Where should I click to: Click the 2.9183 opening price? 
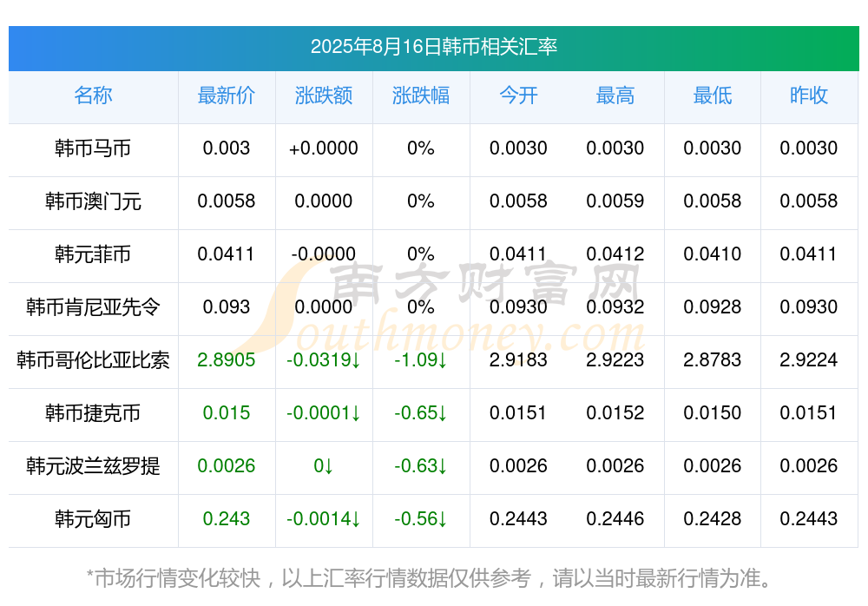pos(518,360)
